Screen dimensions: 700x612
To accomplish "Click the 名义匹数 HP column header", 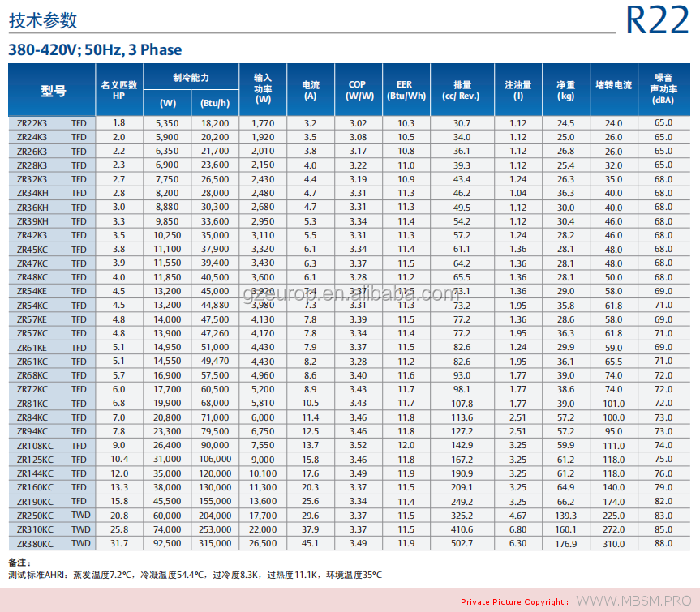I will pos(119,90).
